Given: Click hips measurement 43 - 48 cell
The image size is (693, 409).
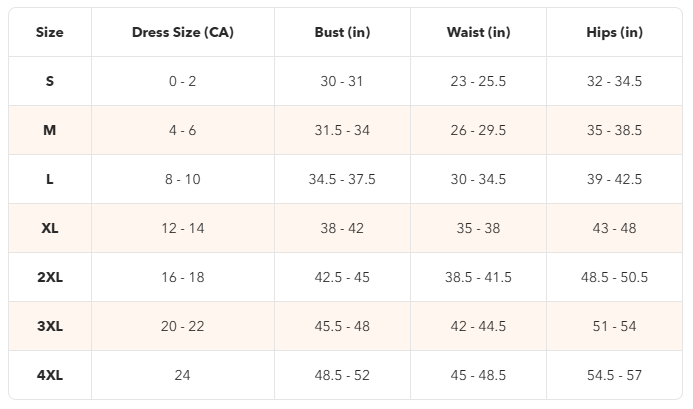Looking at the screenshot, I should point(614,228).
